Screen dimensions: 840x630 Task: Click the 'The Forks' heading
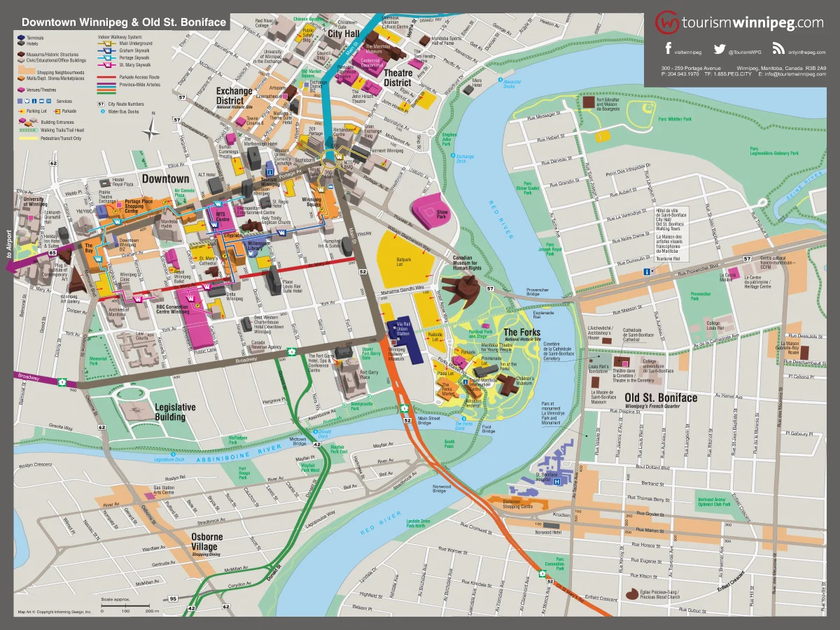point(521,332)
